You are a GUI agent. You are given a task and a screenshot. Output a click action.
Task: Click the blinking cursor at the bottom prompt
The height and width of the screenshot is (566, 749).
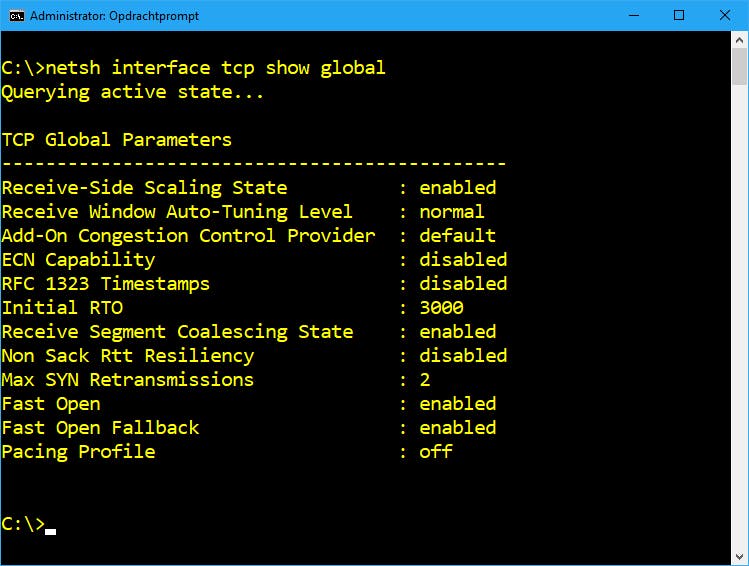[x=50, y=531]
